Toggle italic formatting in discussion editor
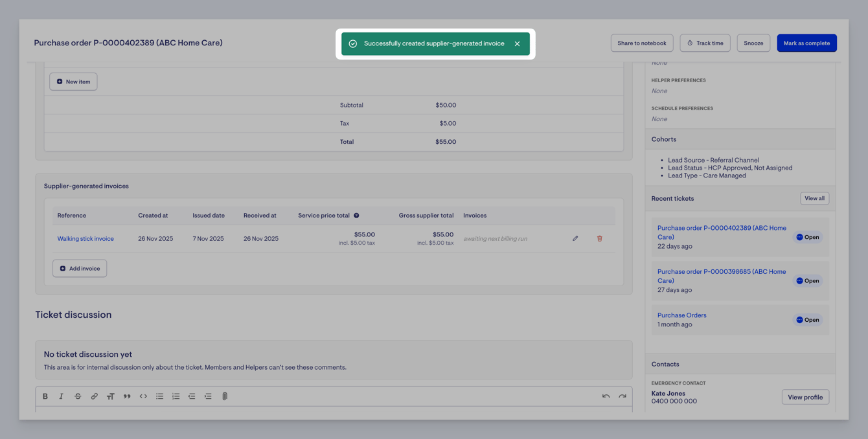 (x=62, y=396)
